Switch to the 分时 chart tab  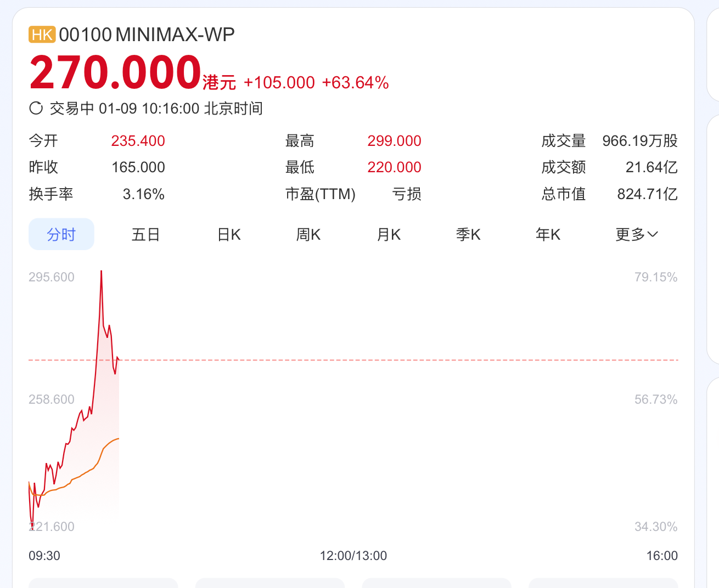[61, 234]
